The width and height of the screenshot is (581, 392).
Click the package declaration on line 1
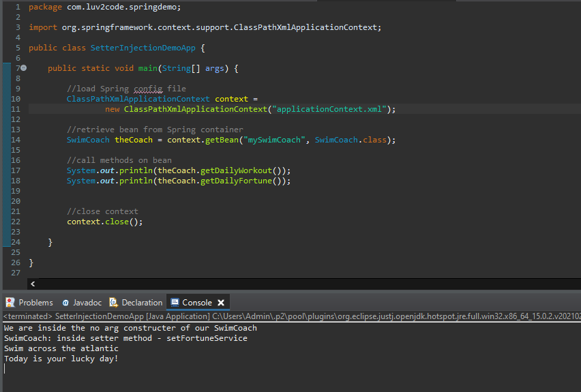(105, 7)
